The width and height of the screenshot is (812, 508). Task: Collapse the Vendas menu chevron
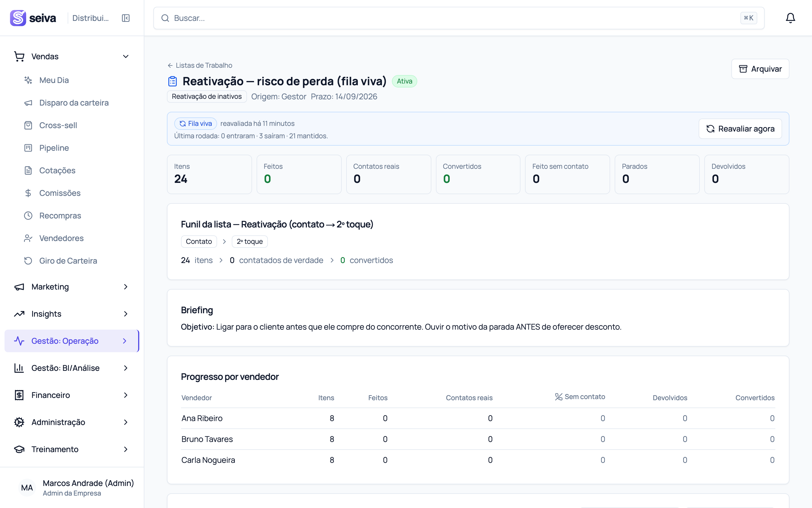[126, 56]
